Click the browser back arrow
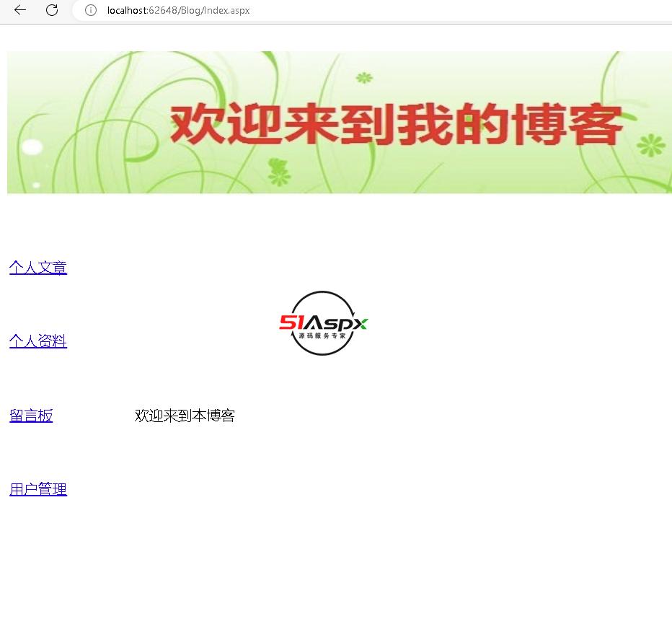The height and width of the screenshot is (619, 672). [20, 10]
